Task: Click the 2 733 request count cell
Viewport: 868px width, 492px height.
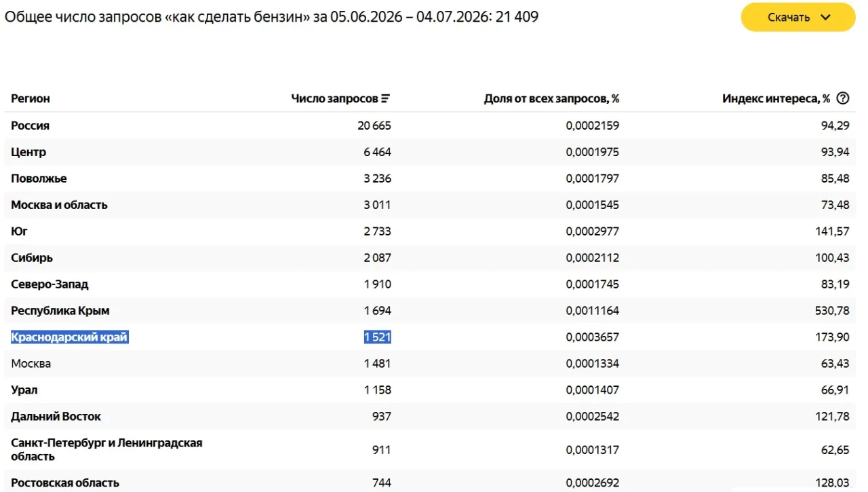Action: (x=377, y=231)
